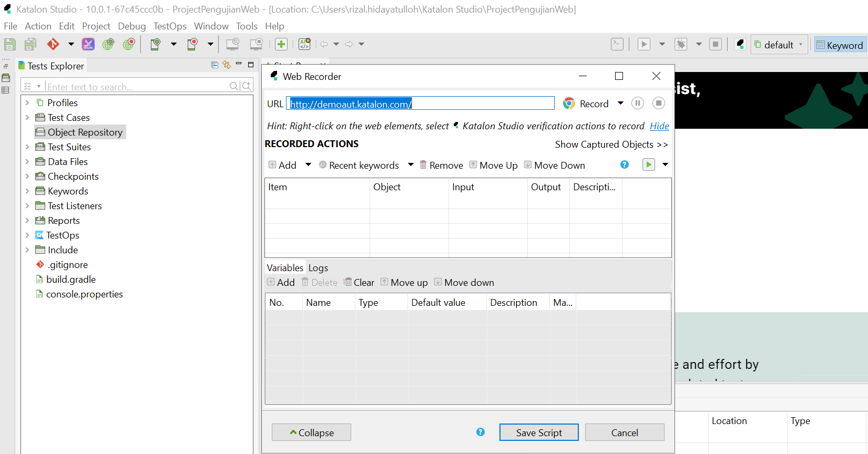Open the AI code assistant icon
The width and height of the screenshot is (868, 454).
pos(304,45)
